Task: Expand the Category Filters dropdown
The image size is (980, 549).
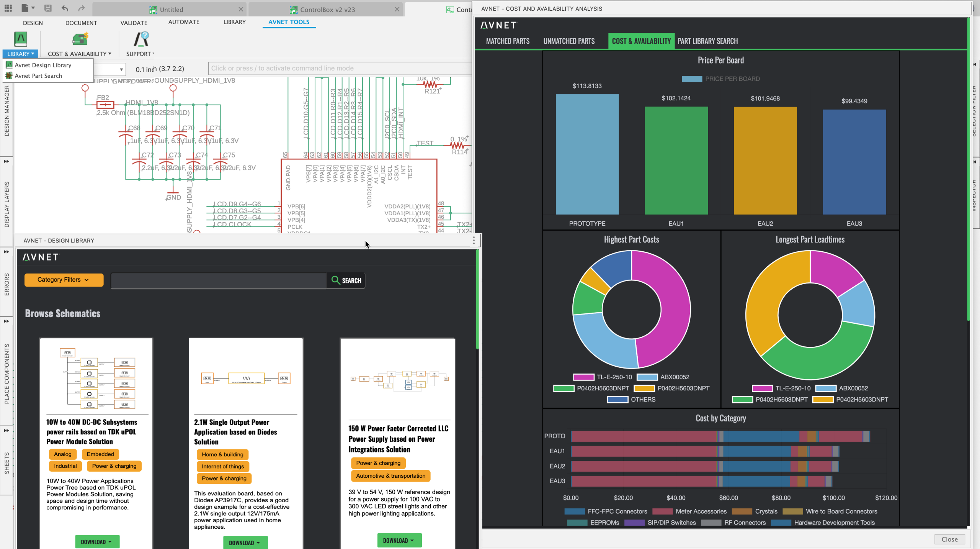Action: [64, 280]
